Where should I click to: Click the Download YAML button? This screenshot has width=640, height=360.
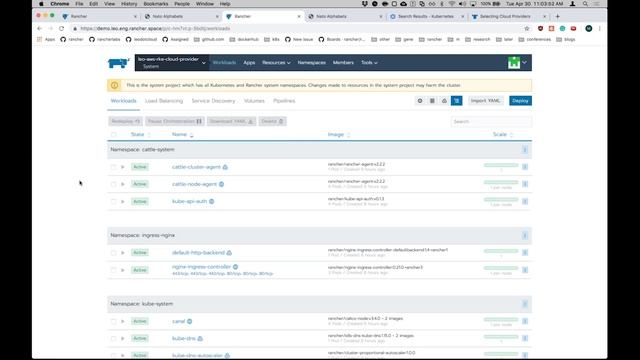[x=231, y=121]
